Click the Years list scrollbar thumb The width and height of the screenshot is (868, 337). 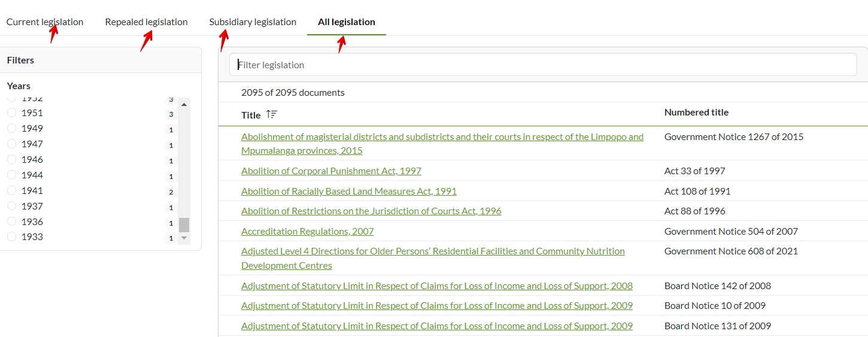184,224
